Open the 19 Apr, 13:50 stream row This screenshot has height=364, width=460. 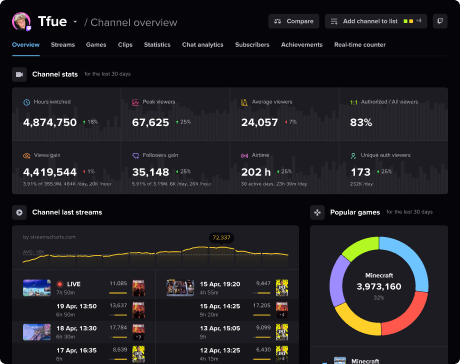84,310
